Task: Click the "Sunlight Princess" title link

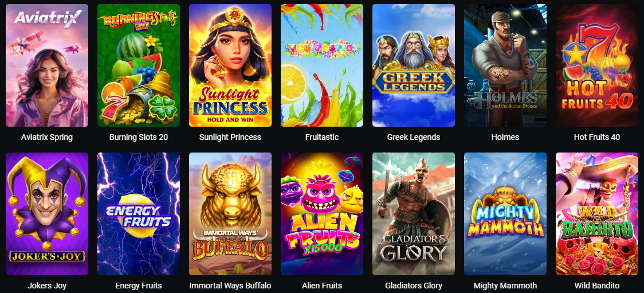Action: (x=230, y=137)
